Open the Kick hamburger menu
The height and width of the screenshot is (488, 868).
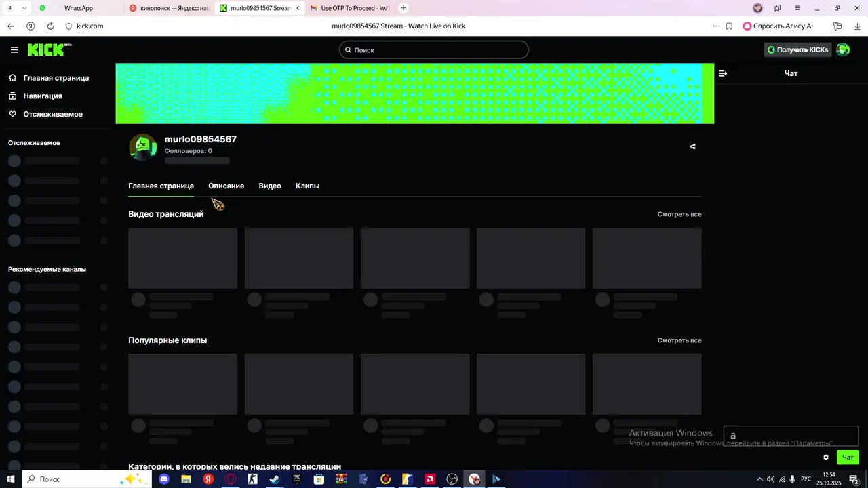pyautogui.click(x=14, y=49)
